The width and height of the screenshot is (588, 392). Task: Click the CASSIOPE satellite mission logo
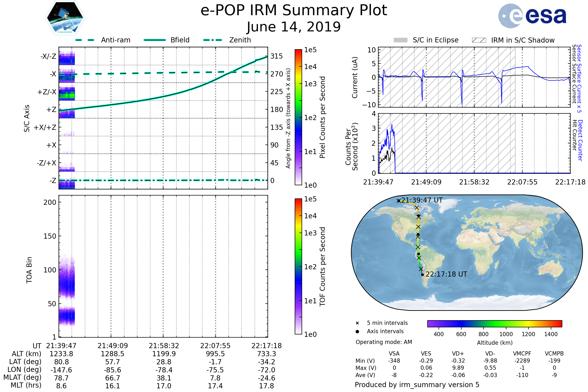pos(65,18)
